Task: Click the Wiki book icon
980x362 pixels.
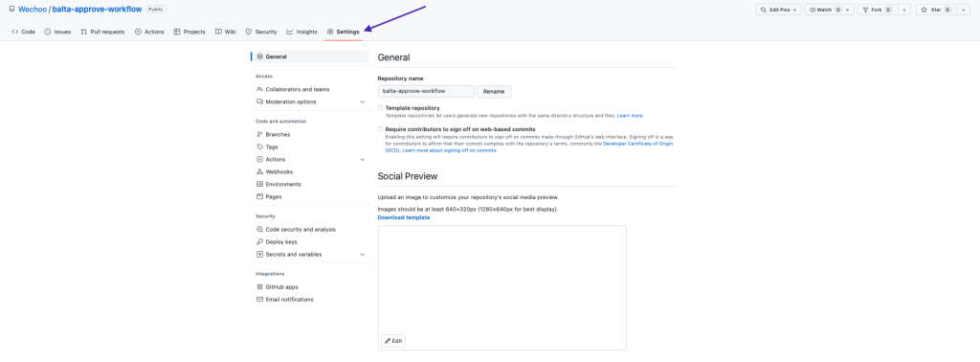Action: pyautogui.click(x=218, y=32)
